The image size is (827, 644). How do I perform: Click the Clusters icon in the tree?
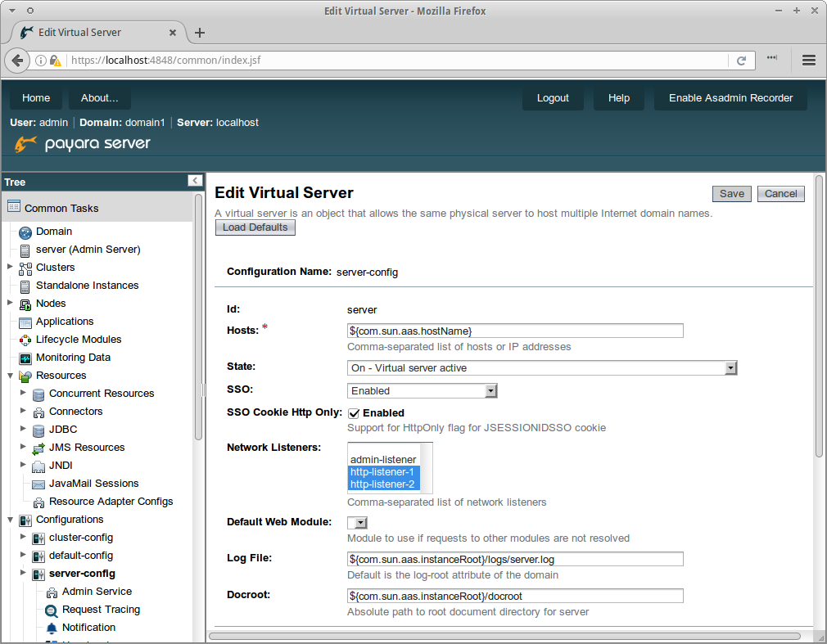[x=25, y=268]
